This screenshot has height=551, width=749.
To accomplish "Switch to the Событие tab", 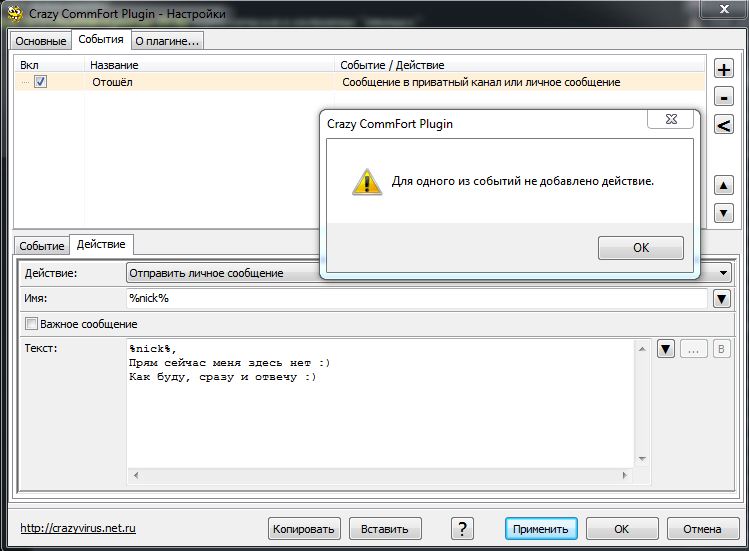I will pos(42,245).
